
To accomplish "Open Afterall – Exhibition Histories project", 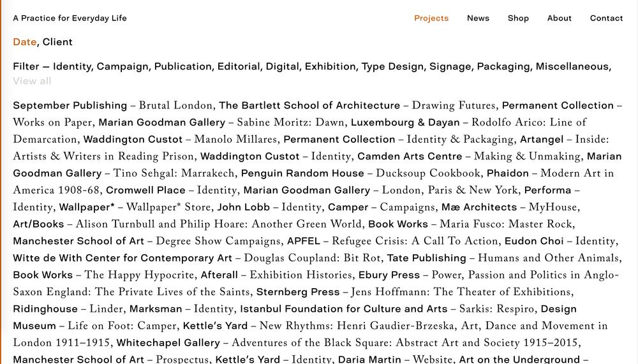I will click(276, 275).
